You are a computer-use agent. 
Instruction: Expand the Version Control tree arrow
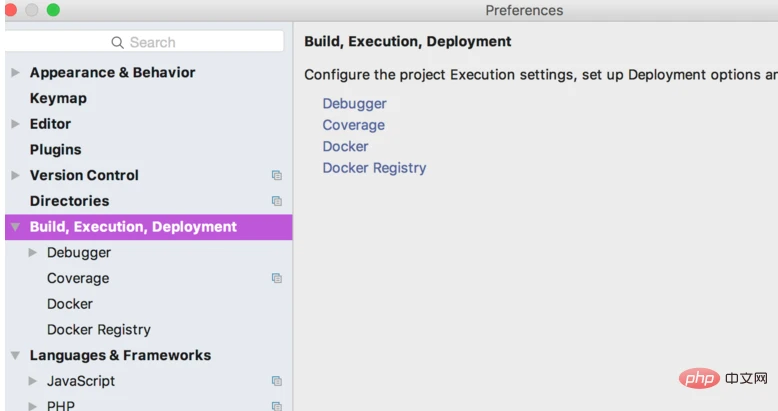(15, 176)
